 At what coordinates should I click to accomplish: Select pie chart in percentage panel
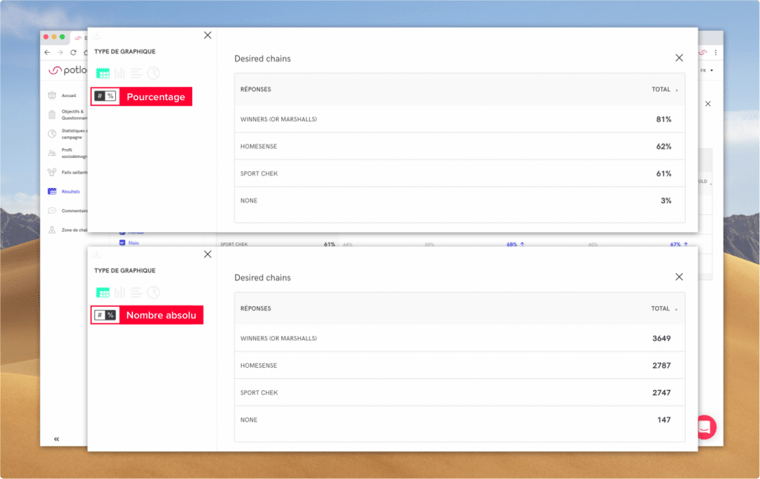(154, 73)
